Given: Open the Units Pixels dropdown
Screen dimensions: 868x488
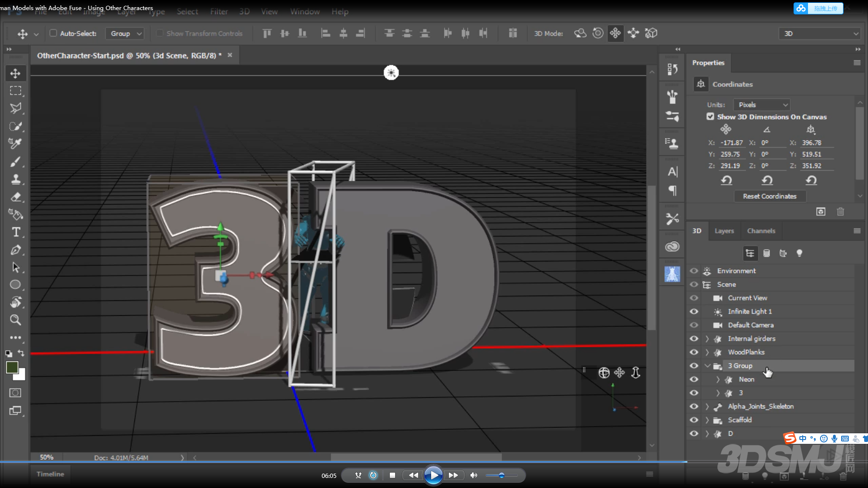Looking at the screenshot, I should point(761,105).
